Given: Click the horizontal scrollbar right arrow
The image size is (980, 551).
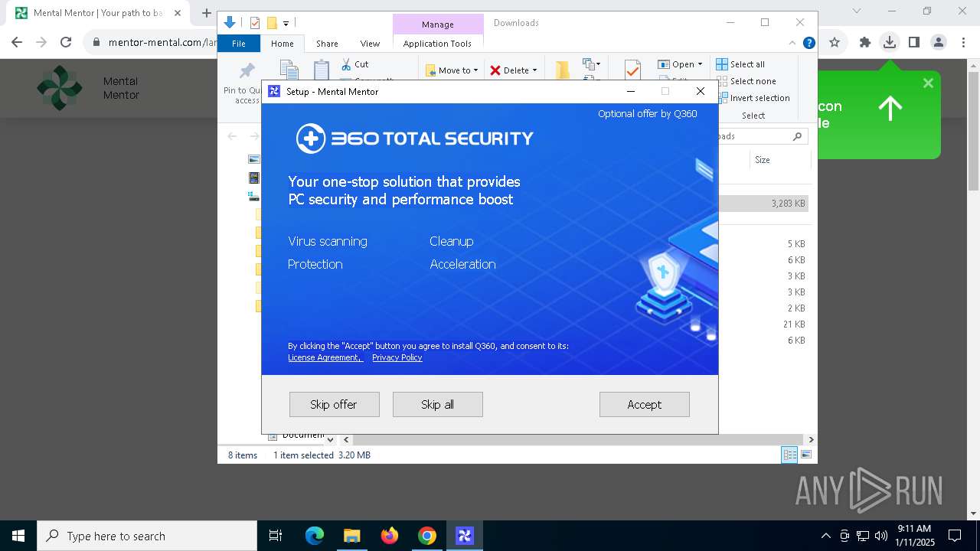Looking at the screenshot, I should (811, 440).
